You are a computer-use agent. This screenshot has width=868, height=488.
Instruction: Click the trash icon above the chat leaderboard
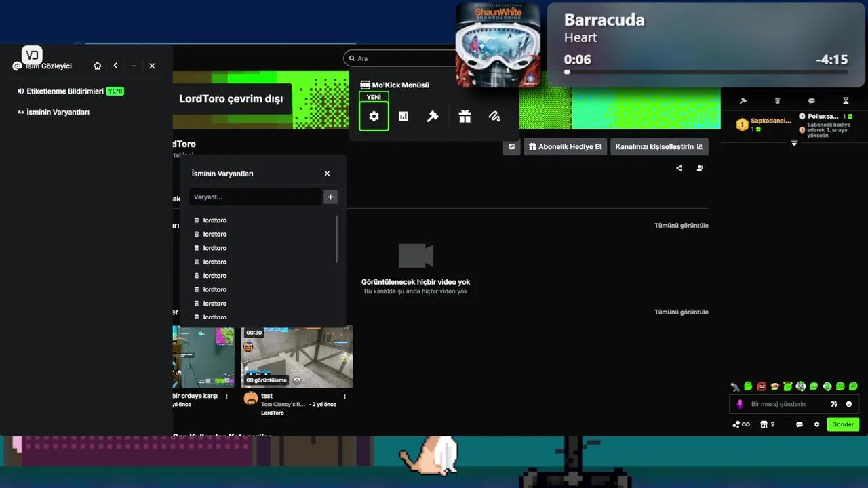tap(777, 100)
